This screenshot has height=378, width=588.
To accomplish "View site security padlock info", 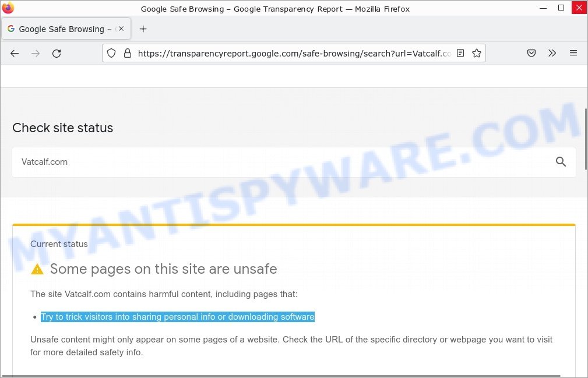I will tap(128, 53).
